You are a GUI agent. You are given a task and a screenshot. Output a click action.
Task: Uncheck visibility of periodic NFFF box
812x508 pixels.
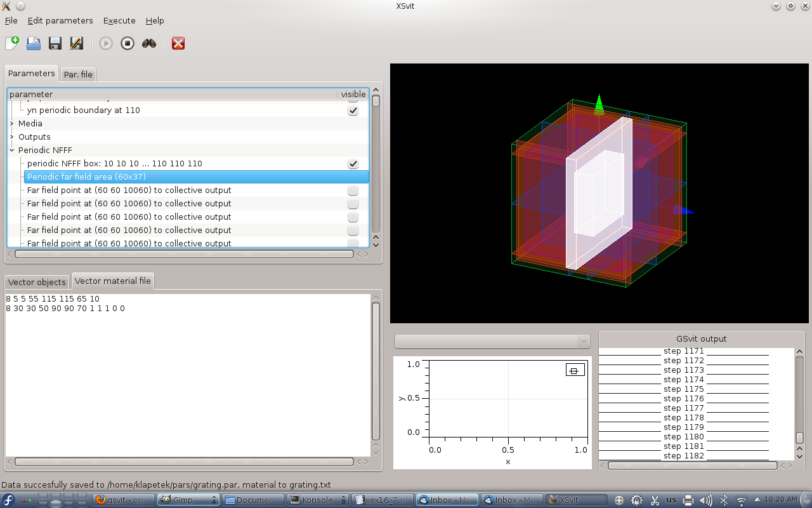[x=353, y=164]
